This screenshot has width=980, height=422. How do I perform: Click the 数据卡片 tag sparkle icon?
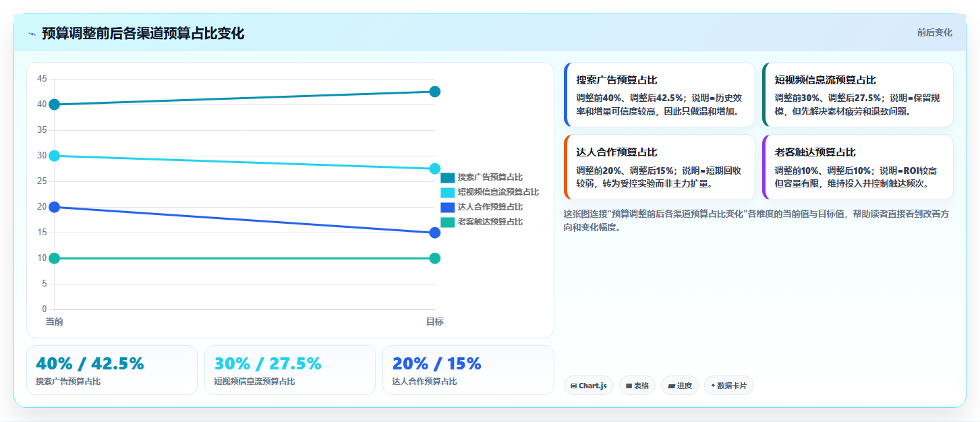pyautogui.click(x=713, y=386)
